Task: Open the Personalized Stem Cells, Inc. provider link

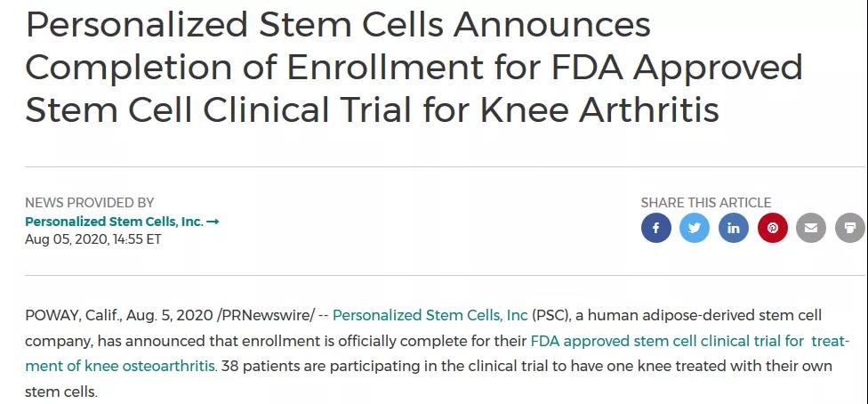Action: click(114, 222)
